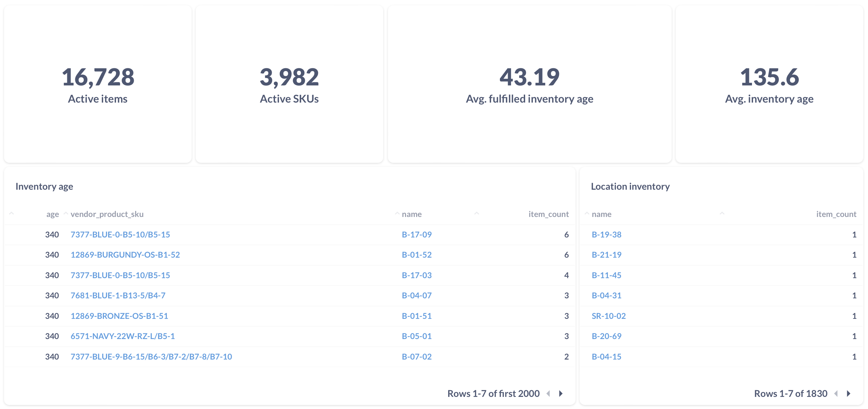Sort Location inventory table by name column

[601, 214]
